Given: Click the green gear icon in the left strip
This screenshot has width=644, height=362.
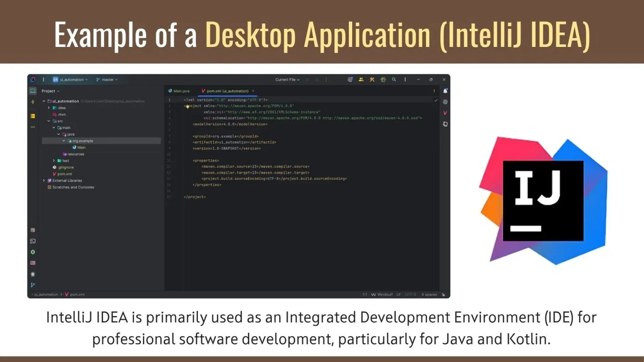Looking at the screenshot, I should pyautogui.click(x=33, y=252).
